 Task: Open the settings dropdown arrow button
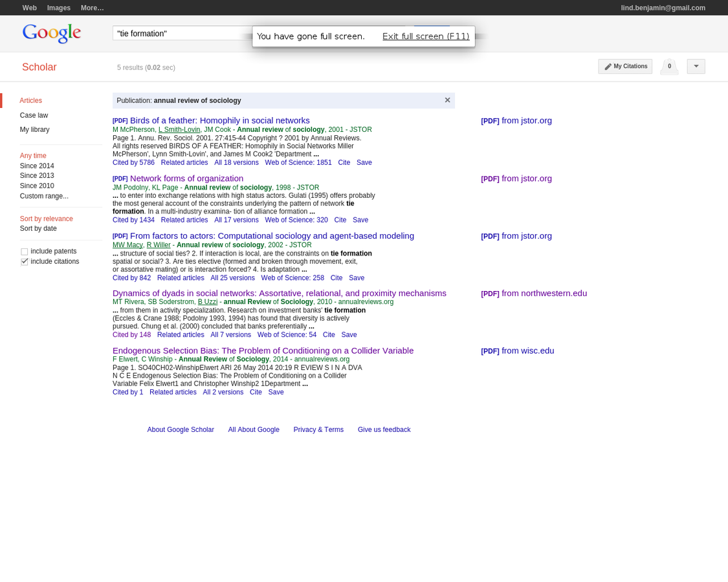coord(696,67)
